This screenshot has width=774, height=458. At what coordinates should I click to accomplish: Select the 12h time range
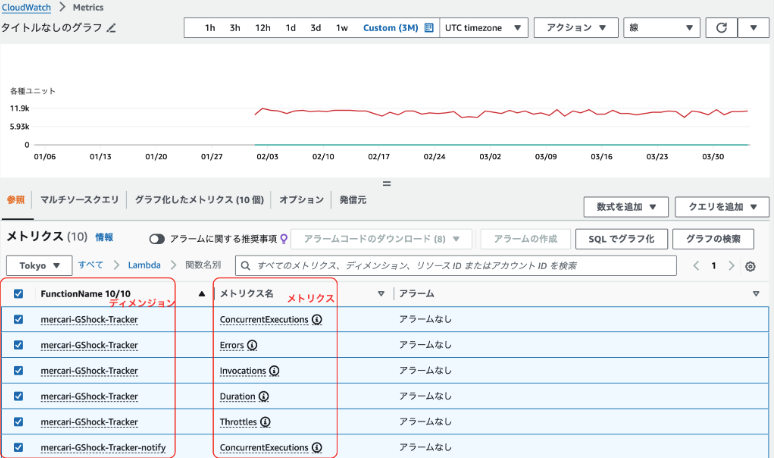coord(263,28)
